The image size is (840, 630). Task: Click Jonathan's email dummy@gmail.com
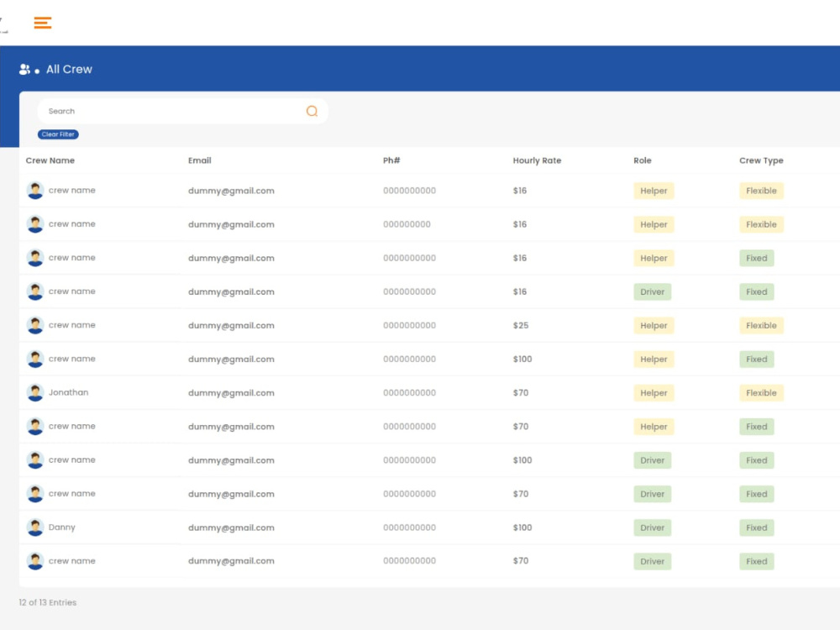[231, 392]
